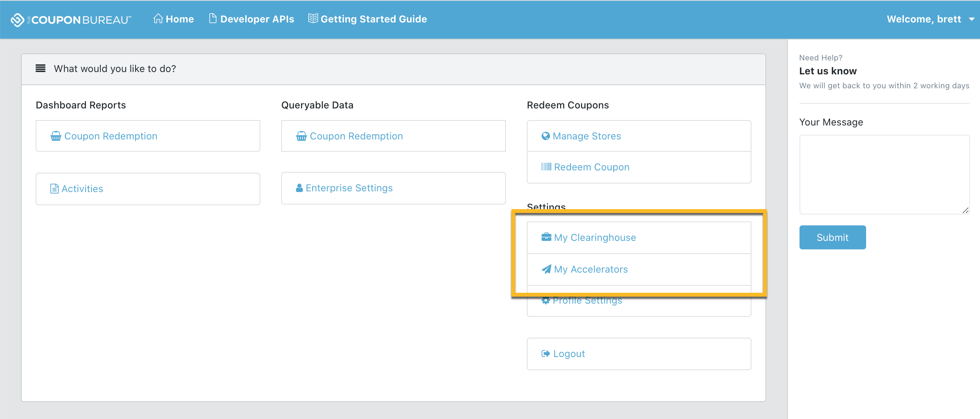Viewport: 980px width, 419px height.
Task: Click the Getting Started Guide book icon
Action: point(313,19)
